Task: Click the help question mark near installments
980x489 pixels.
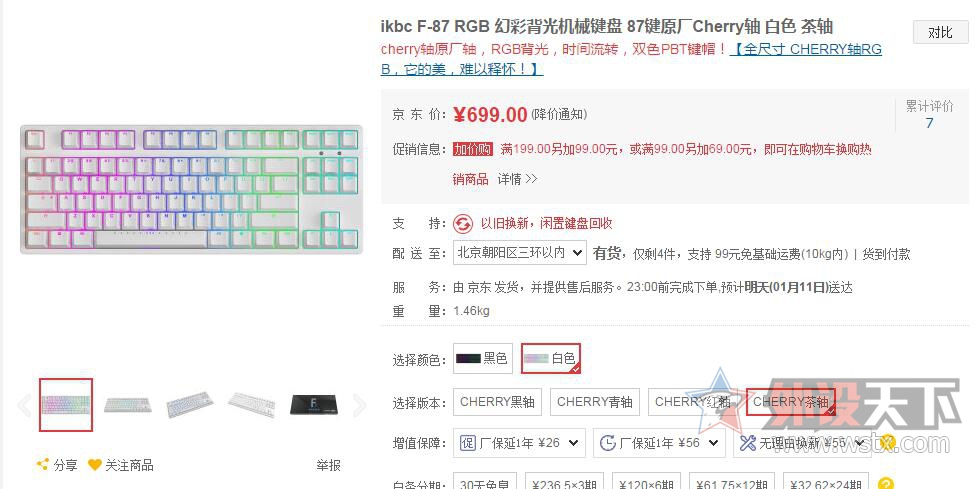Action: point(885,484)
